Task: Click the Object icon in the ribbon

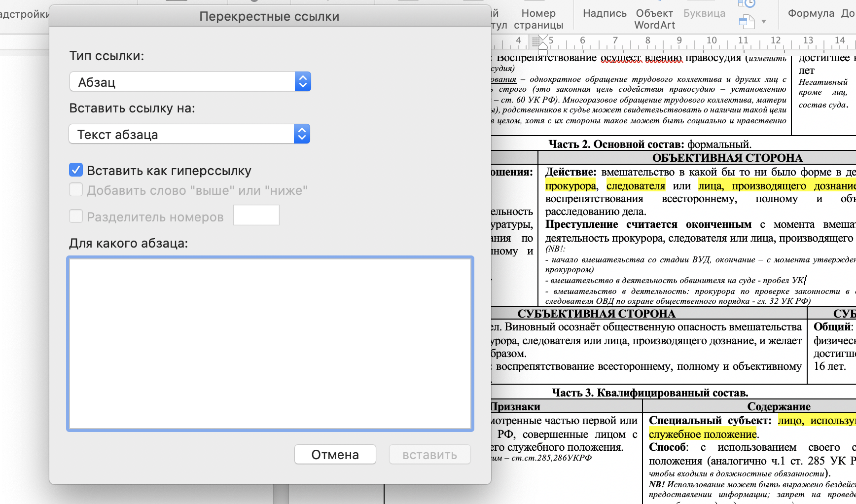Action: [747, 21]
